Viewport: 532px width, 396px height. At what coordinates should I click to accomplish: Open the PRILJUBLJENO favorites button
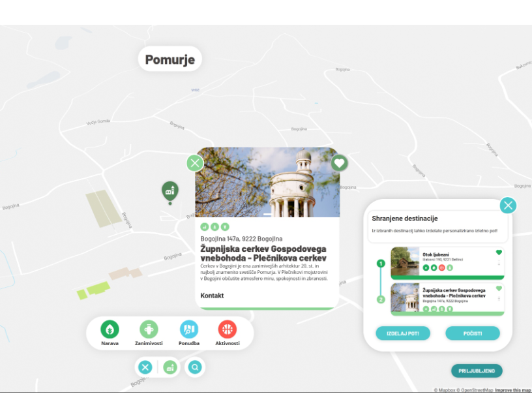coord(477,371)
